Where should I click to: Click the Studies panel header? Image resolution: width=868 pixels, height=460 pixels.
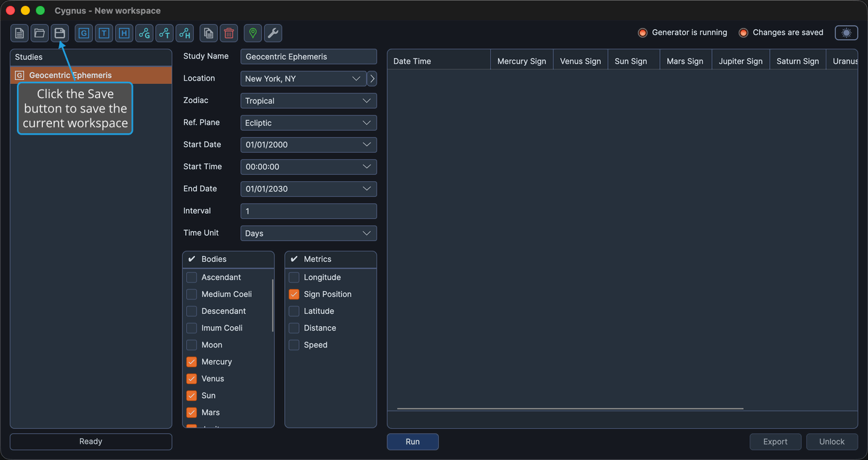click(x=91, y=57)
